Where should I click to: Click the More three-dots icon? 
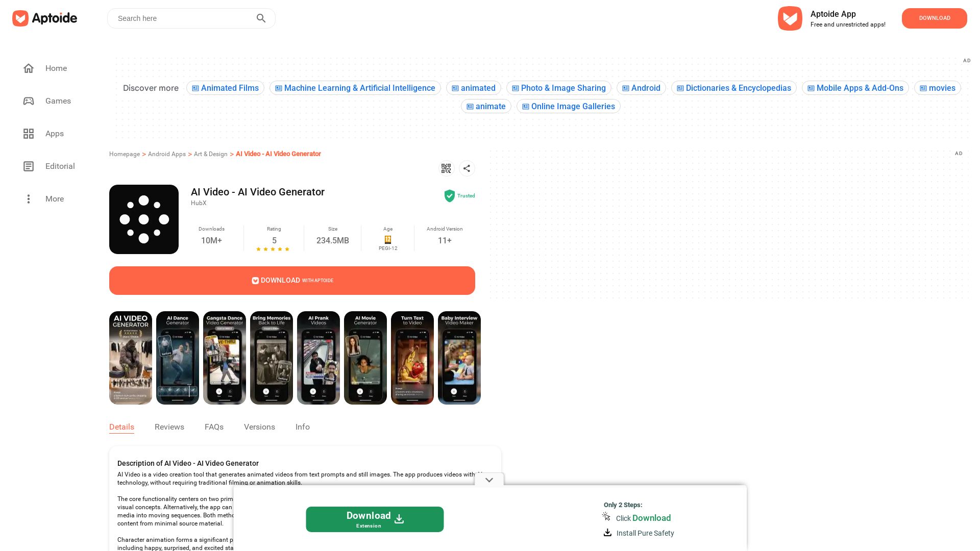(x=29, y=199)
